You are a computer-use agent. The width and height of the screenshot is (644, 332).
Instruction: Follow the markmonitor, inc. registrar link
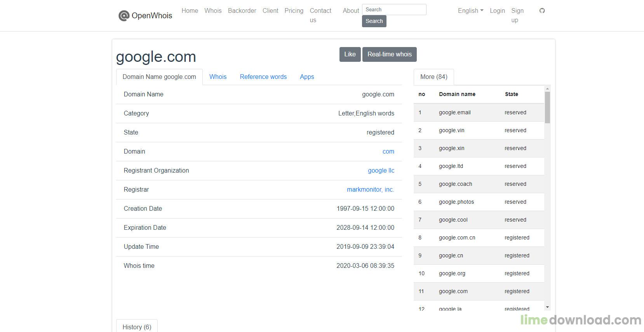point(370,190)
